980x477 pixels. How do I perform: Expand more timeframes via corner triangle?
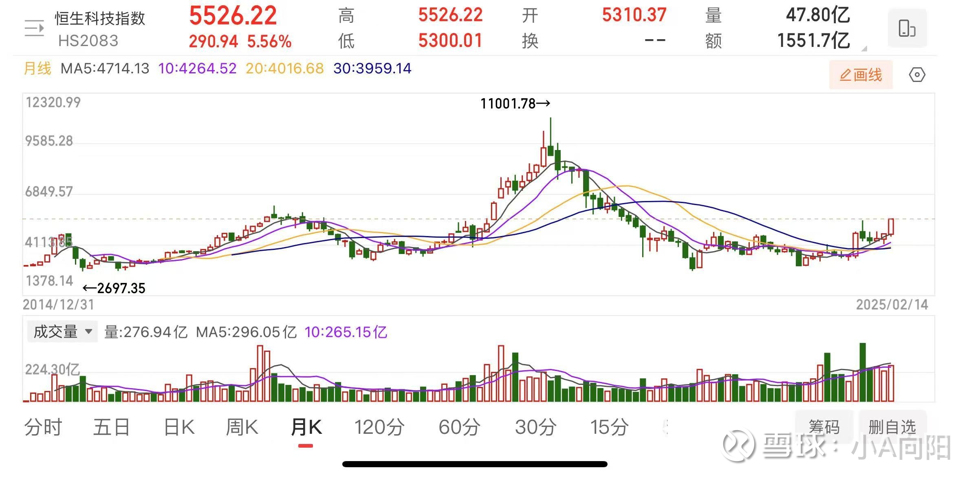tap(863, 48)
